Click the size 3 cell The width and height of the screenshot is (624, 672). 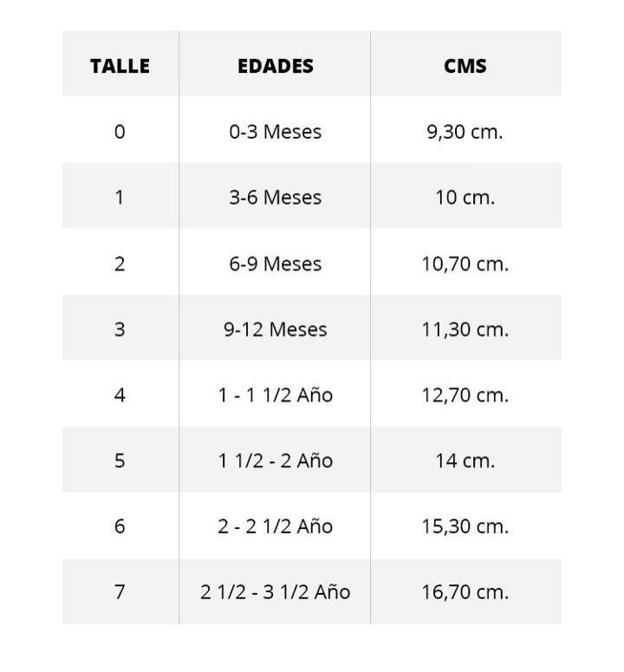[120, 329]
